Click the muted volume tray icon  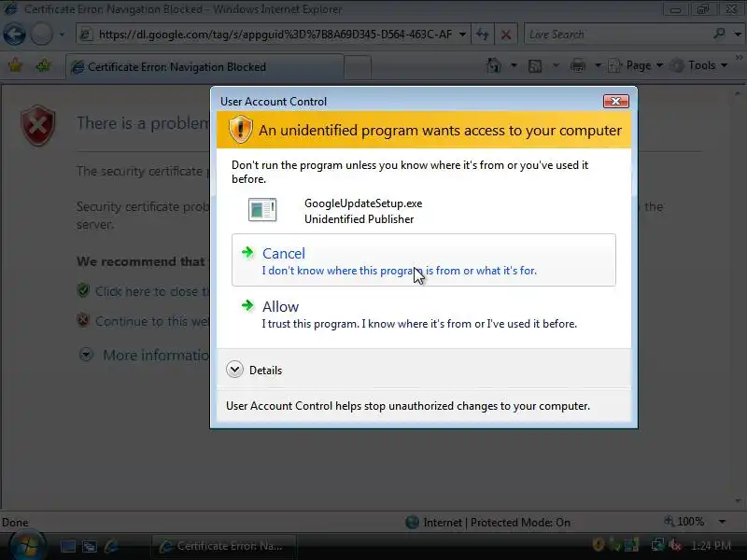675,544
